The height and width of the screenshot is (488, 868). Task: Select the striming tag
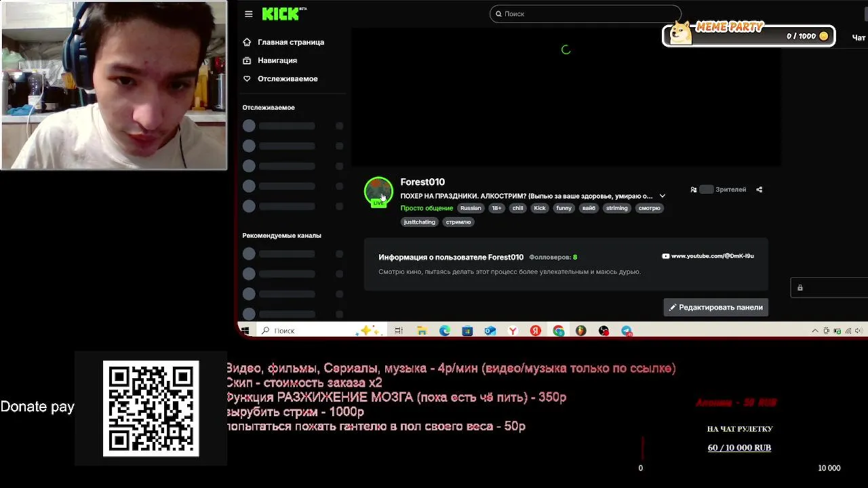coord(617,208)
